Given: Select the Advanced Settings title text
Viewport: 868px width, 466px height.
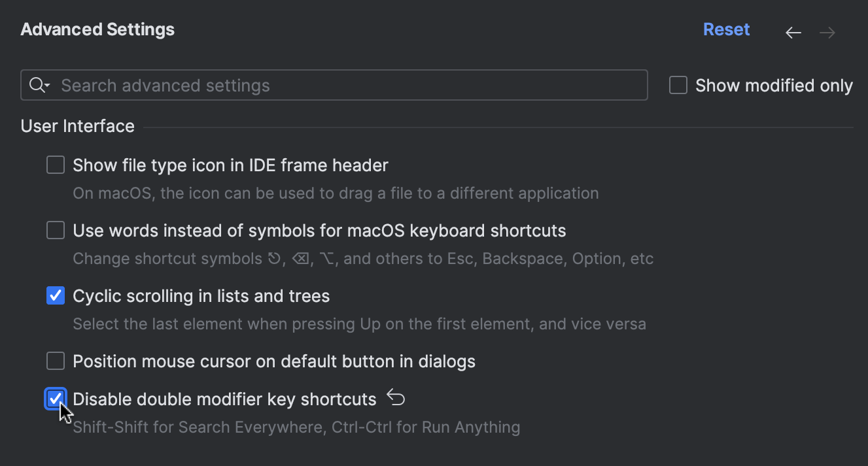Looking at the screenshot, I should [97, 29].
